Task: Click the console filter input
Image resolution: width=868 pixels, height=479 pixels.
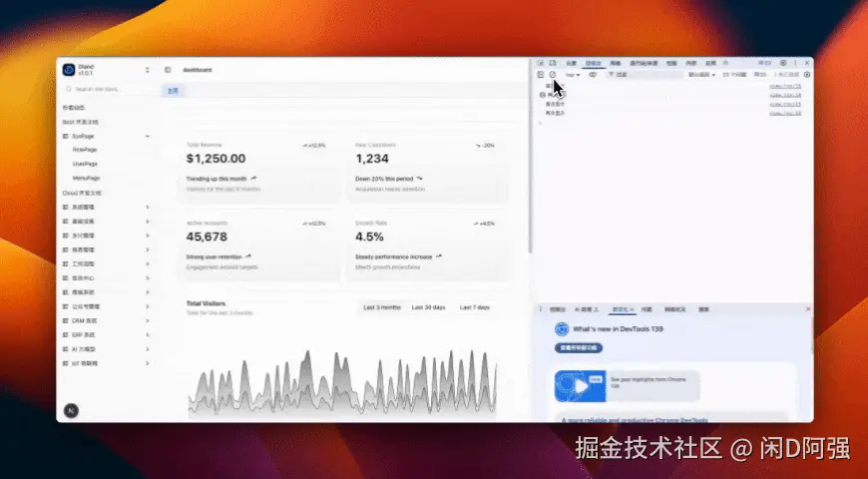Action: (x=645, y=74)
